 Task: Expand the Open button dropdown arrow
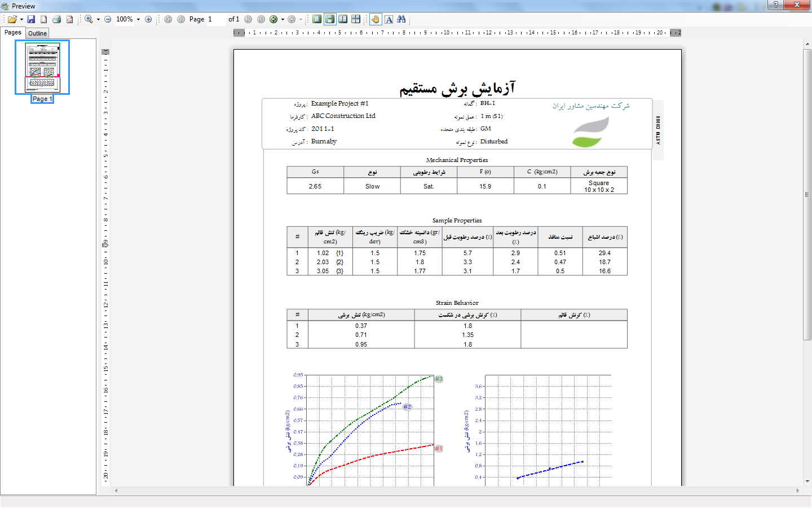21,19
